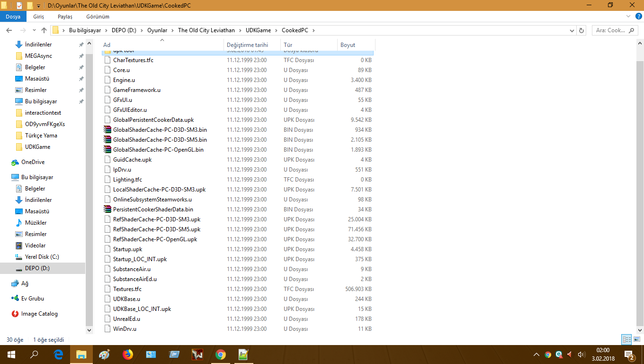
Task: Click the muted volume icon in system tray
Action: pos(570,355)
